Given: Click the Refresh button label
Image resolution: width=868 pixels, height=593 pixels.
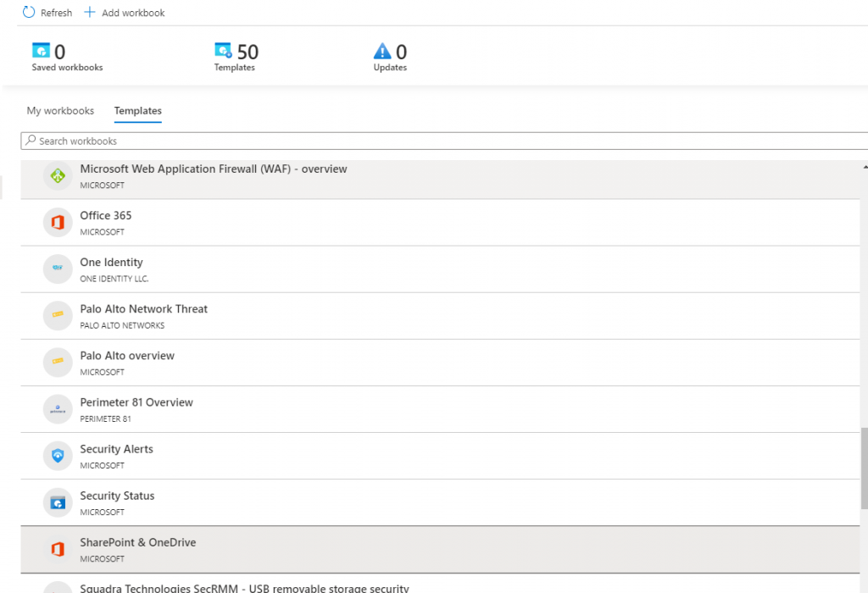Looking at the screenshot, I should 57,13.
